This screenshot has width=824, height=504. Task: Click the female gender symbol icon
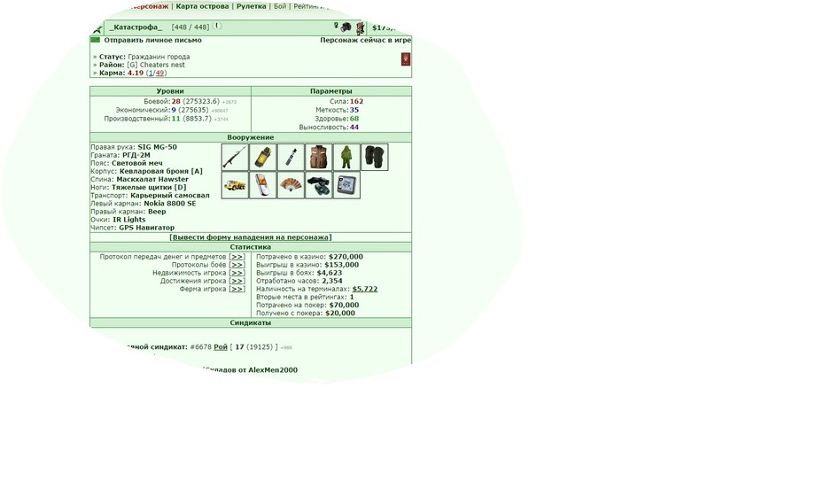(337, 26)
